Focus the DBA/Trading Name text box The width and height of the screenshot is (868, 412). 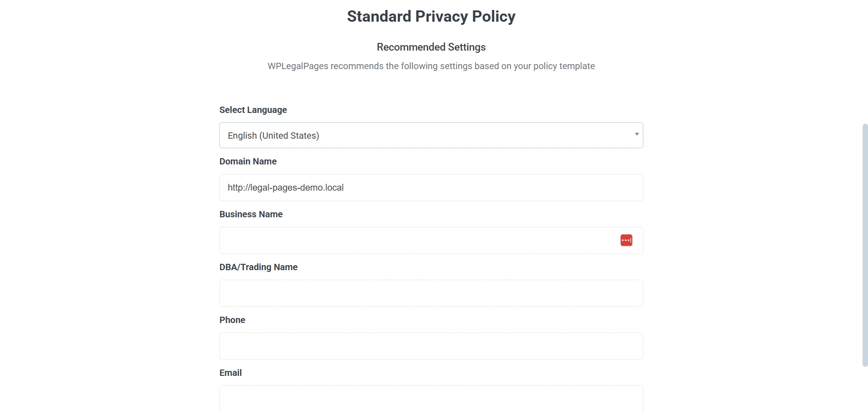pos(431,293)
